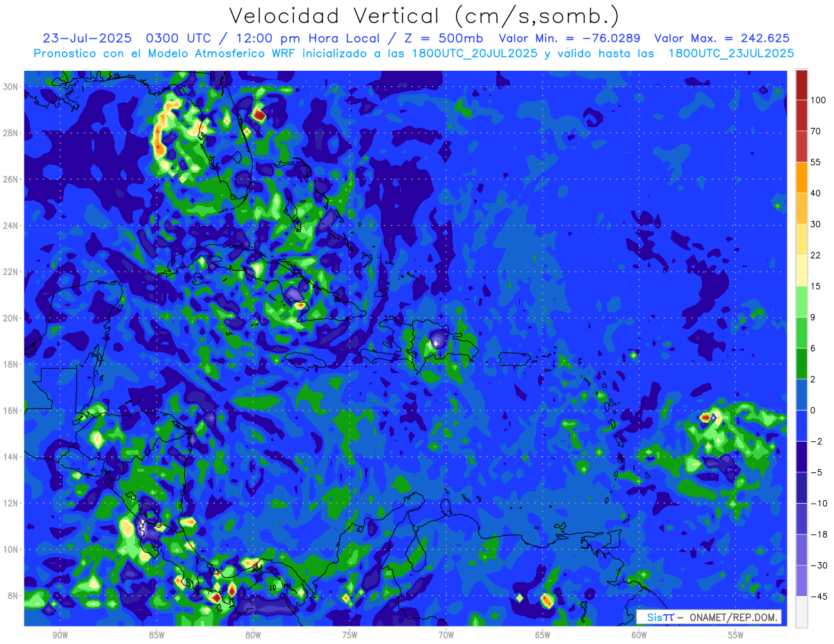Click 'Valor Max. = 242.625' text
Image resolution: width=834 pixels, height=644 pixels.
tap(722, 38)
